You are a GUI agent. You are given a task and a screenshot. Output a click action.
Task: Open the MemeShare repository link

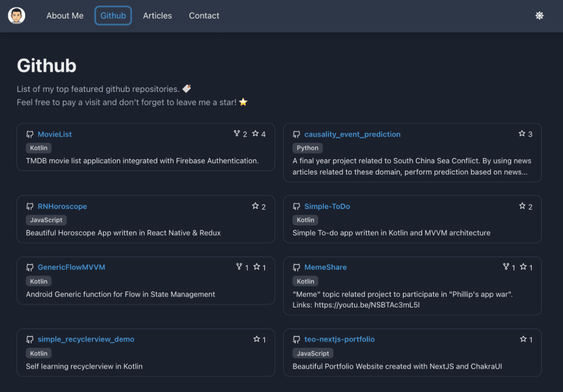click(325, 267)
